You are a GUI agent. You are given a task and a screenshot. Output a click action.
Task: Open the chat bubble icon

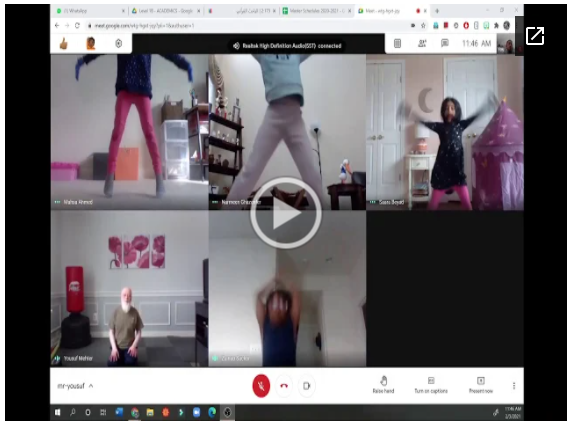(445, 44)
